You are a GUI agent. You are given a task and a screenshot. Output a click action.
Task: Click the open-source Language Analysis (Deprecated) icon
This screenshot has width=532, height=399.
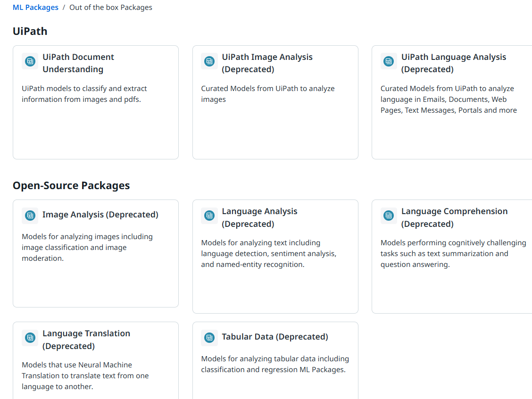(x=209, y=216)
